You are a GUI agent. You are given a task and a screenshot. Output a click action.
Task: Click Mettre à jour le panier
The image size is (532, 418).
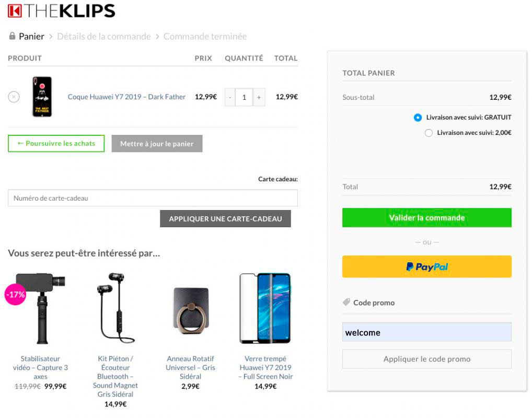coord(157,144)
